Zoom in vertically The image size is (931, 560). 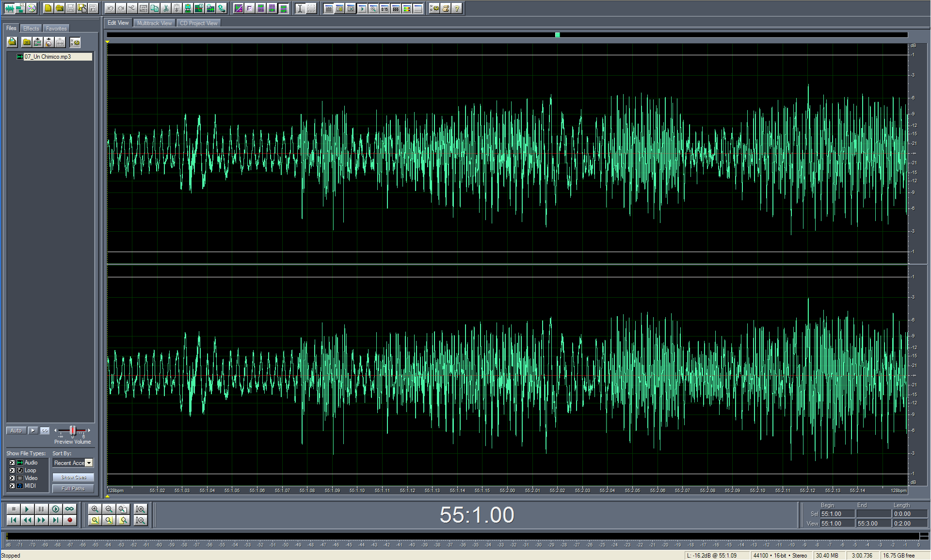tap(141, 509)
